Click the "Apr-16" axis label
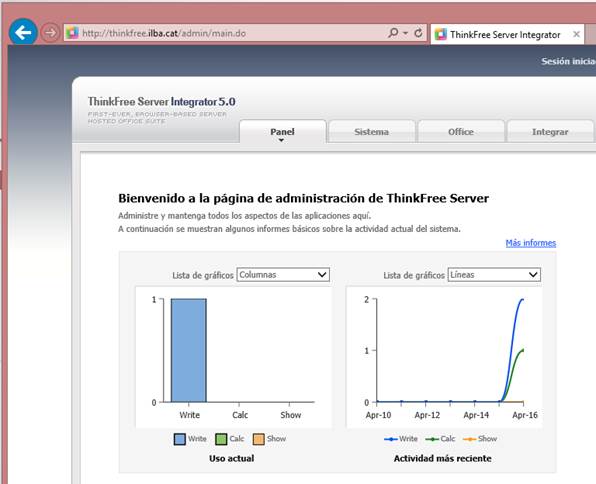This screenshot has height=484, width=596. 525,415
